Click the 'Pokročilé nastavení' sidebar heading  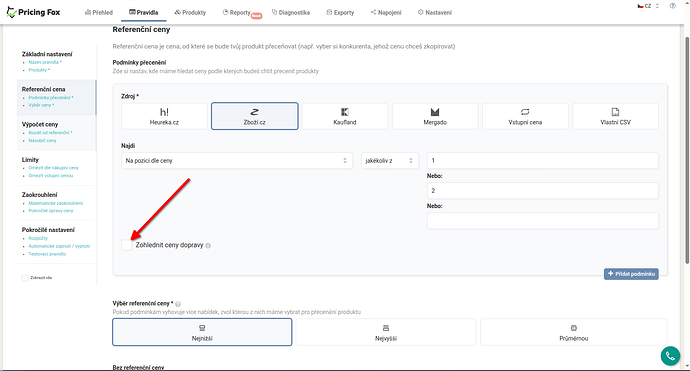pyautogui.click(x=48, y=230)
